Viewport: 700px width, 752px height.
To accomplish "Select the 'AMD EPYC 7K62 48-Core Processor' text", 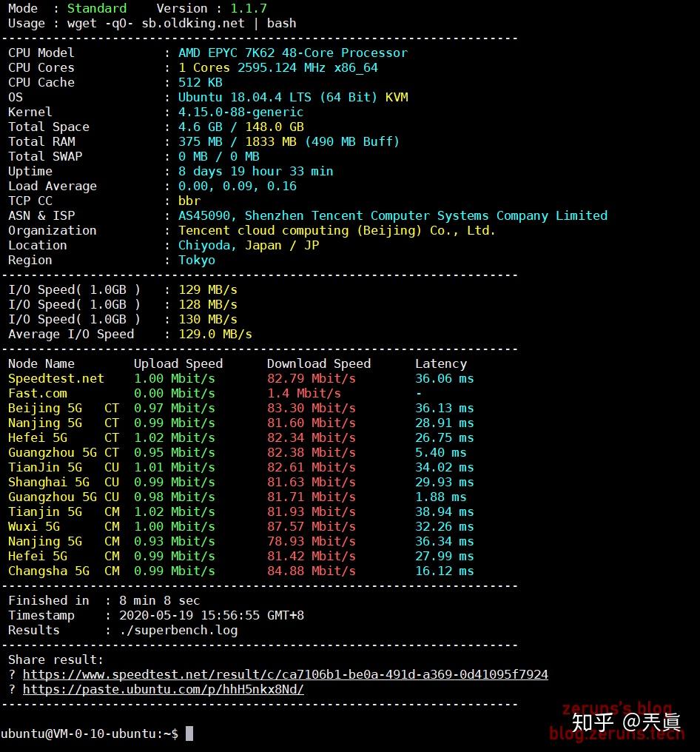I will tap(293, 53).
